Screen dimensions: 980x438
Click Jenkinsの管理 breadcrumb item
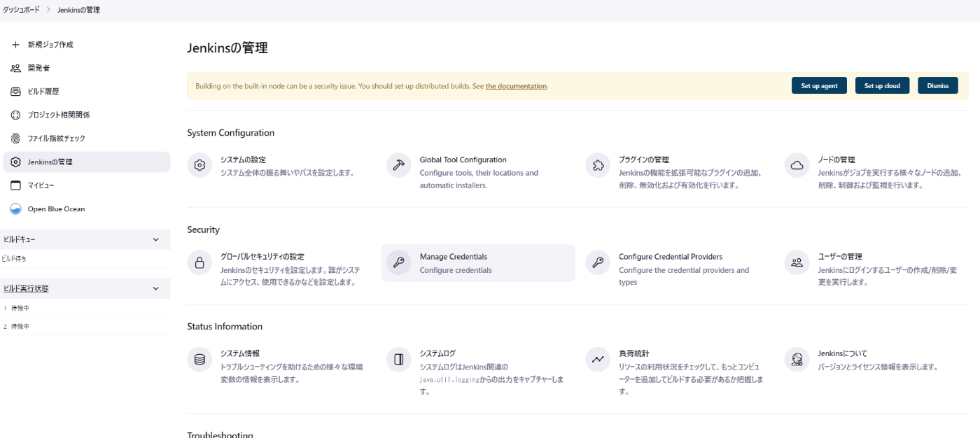[78, 10]
